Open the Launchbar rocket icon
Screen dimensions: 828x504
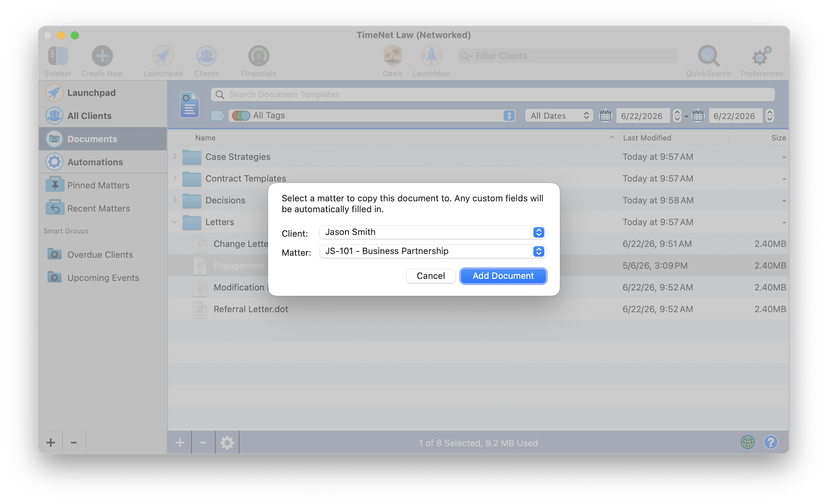[431, 56]
